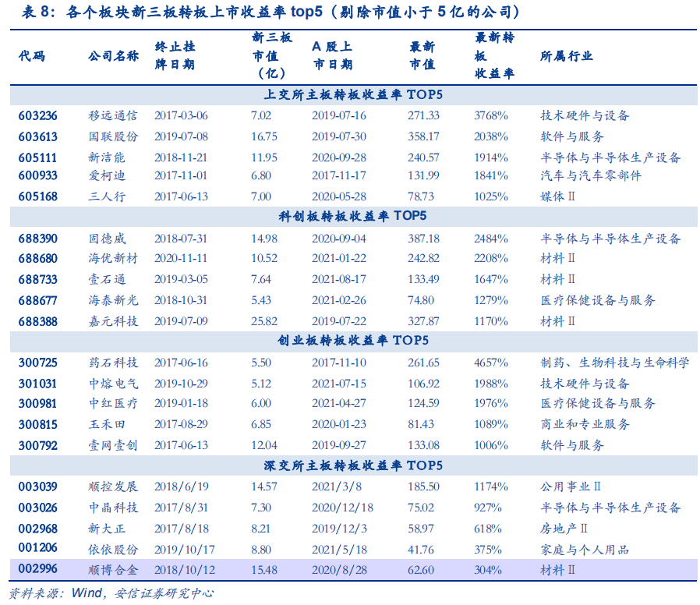This screenshot has width=700, height=605.
Task: Select company name 嘉元科技
Action: [x=113, y=321]
